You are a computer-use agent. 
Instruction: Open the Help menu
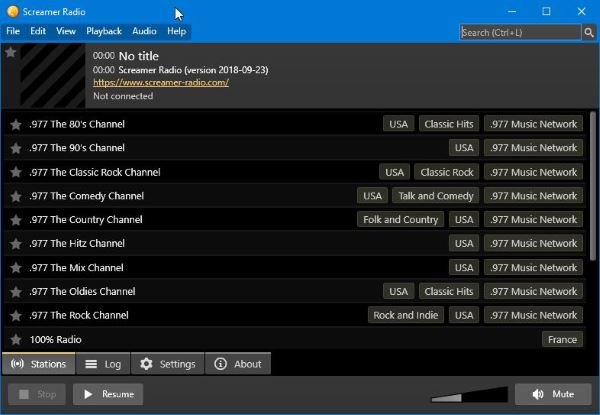click(x=176, y=31)
